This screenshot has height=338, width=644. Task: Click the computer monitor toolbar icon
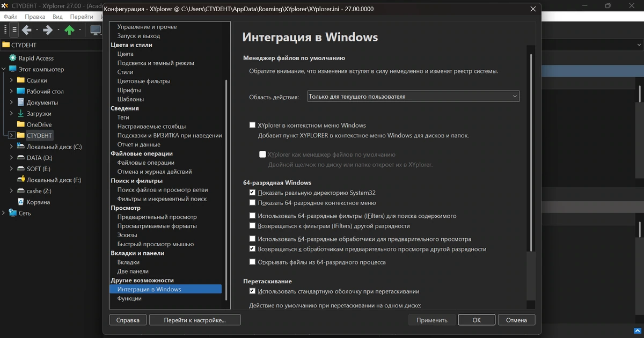point(96,30)
